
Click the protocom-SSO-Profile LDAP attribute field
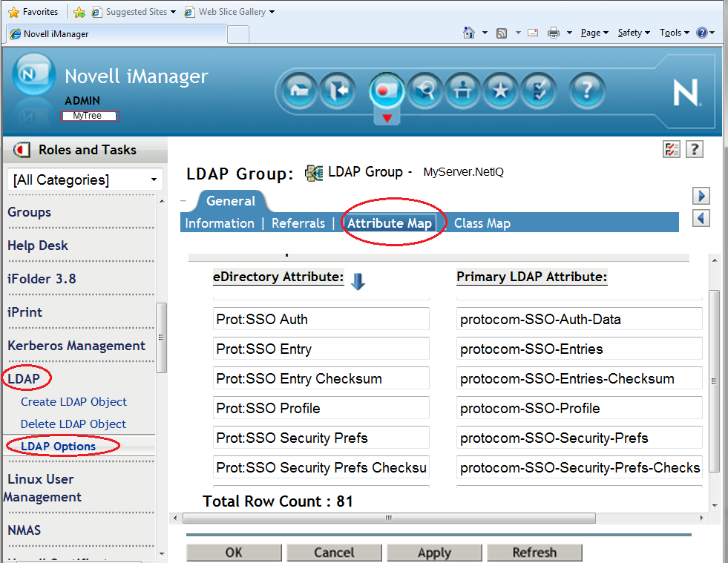pyautogui.click(x=580, y=409)
